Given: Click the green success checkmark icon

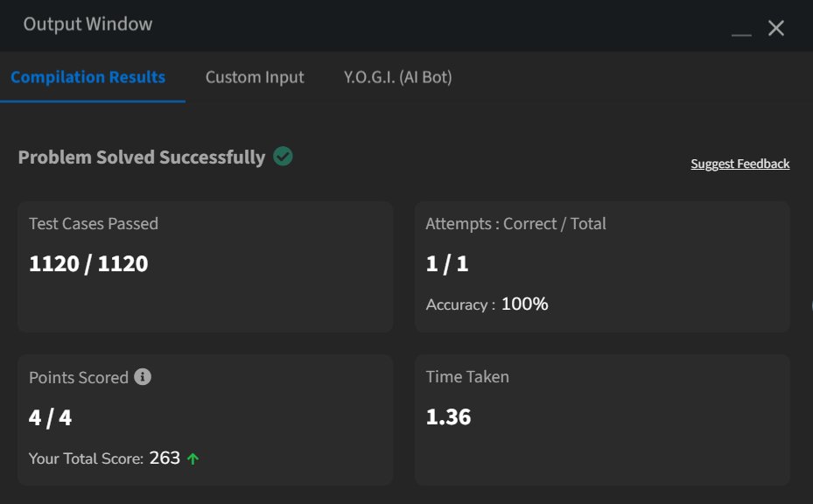Looking at the screenshot, I should coord(283,156).
